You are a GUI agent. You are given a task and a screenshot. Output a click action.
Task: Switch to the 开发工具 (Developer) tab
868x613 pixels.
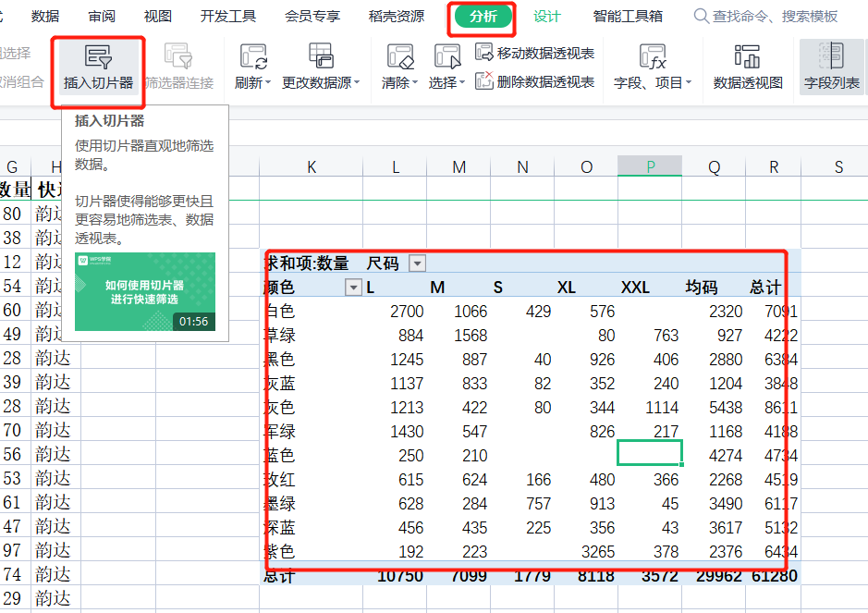pyautogui.click(x=228, y=17)
